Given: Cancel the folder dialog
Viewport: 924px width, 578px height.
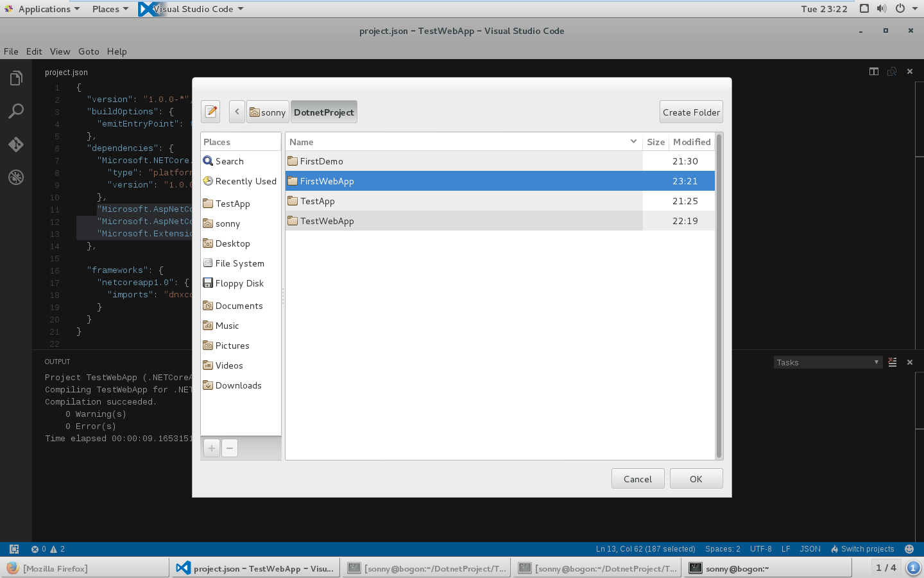Looking at the screenshot, I should 638,479.
